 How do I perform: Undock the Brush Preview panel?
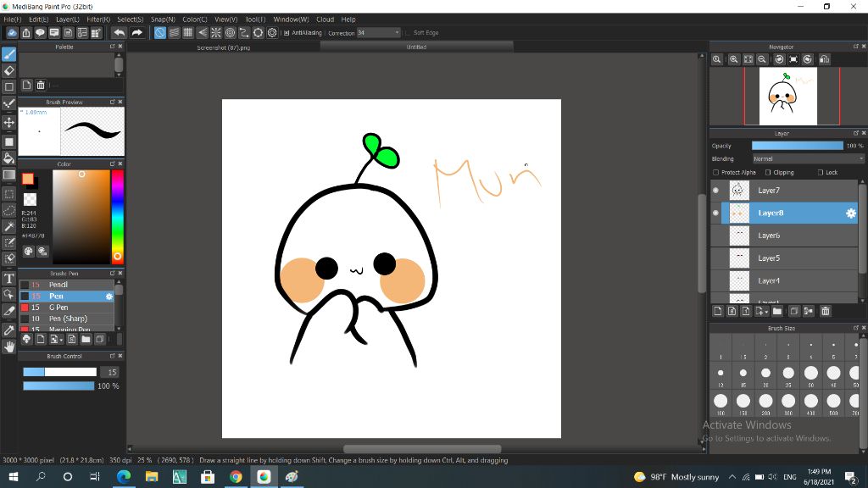(x=113, y=102)
